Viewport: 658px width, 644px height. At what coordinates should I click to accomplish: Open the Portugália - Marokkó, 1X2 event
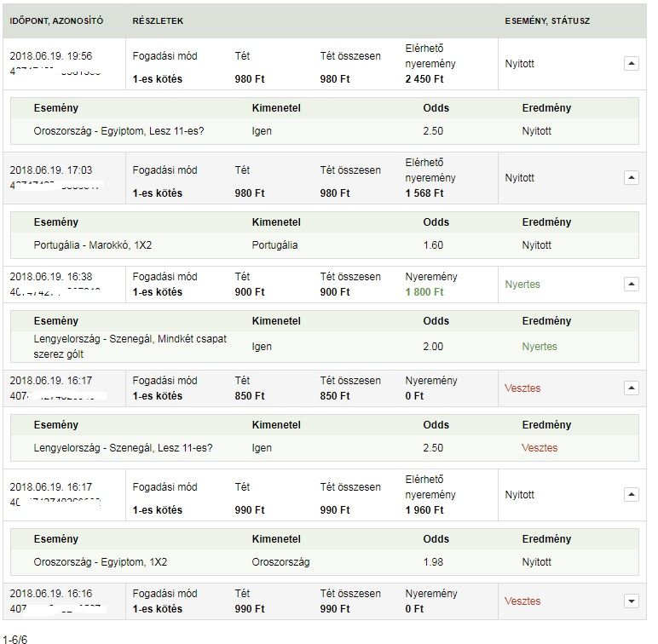tap(93, 245)
